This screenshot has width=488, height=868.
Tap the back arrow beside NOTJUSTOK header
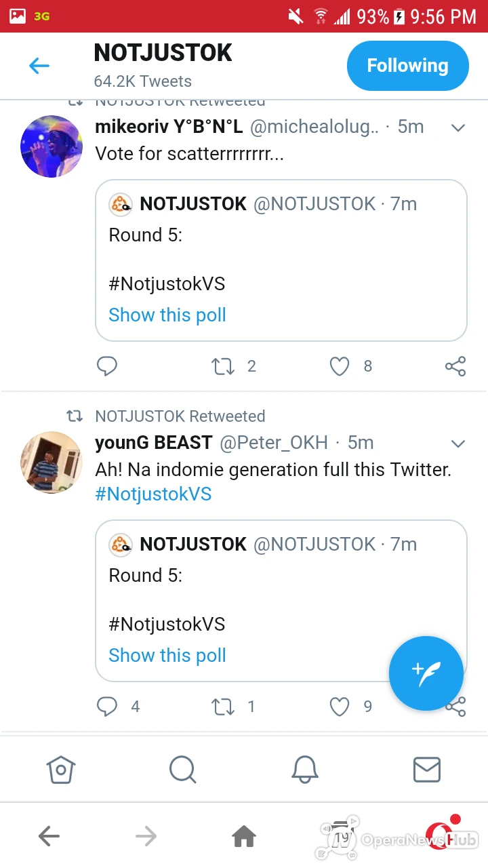pyautogui.click(x=39, y=66)
